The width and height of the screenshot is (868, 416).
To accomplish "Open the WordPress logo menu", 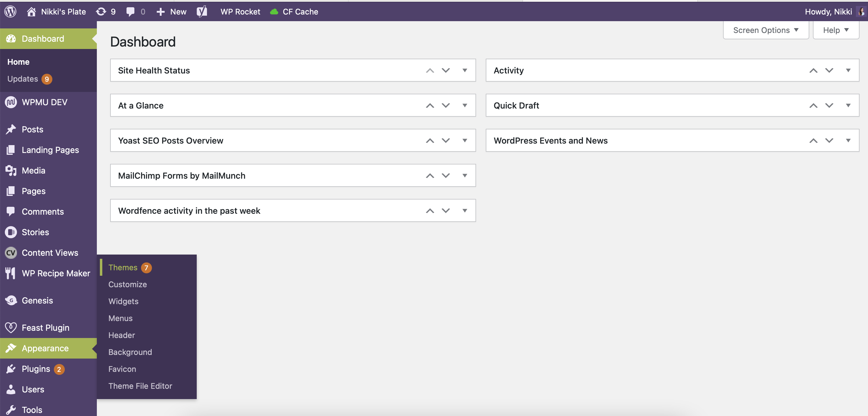I will [x=11, y=11].
